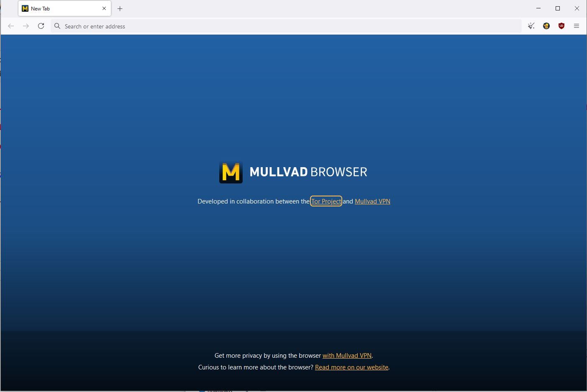Click the New Identity broom icon
This screenshot has height=392, width=587.
point(531,26)
